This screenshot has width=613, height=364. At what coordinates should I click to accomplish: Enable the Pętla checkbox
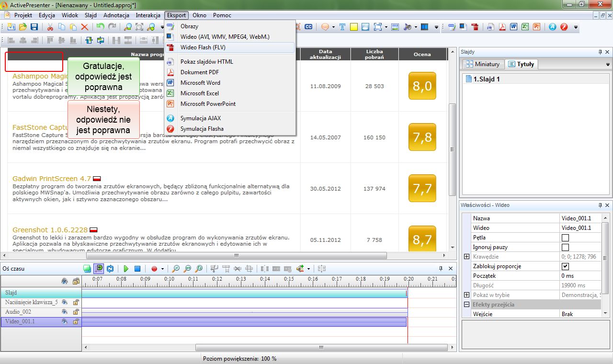point(565,238)
